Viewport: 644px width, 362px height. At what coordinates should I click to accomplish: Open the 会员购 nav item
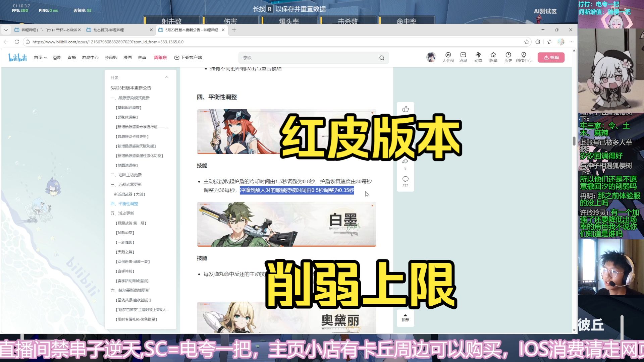click(x=111, y=58)
